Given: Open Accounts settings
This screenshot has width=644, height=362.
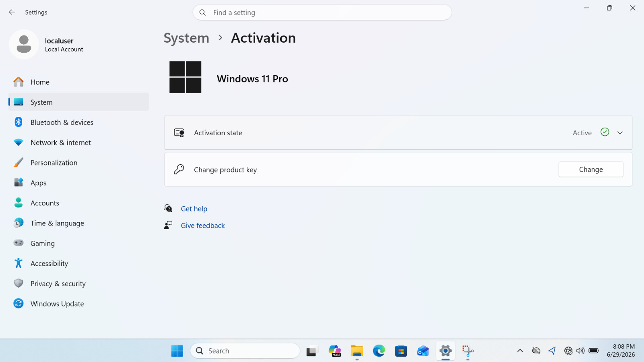Looking at the screenshot, I should click(79, 203).
